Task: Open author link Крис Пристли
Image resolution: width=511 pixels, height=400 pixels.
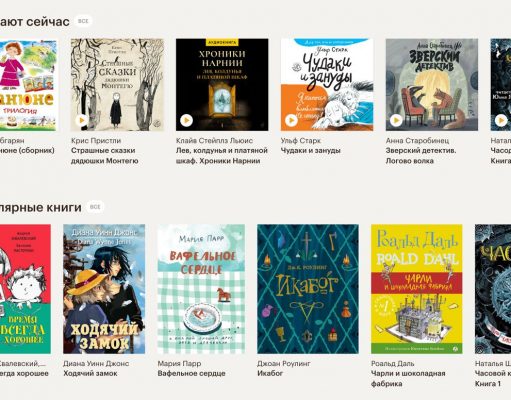Action: (96, 141)
